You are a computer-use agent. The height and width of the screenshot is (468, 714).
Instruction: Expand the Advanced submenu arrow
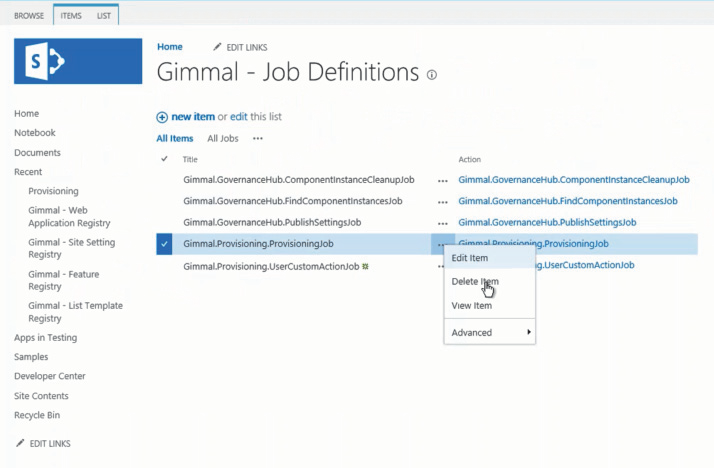click(529, 332)
